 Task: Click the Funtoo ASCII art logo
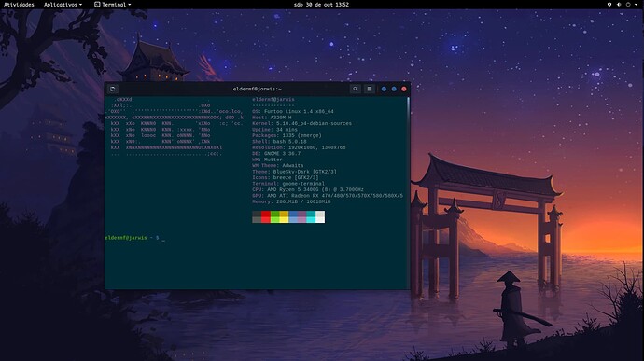[x=175, y=127]
